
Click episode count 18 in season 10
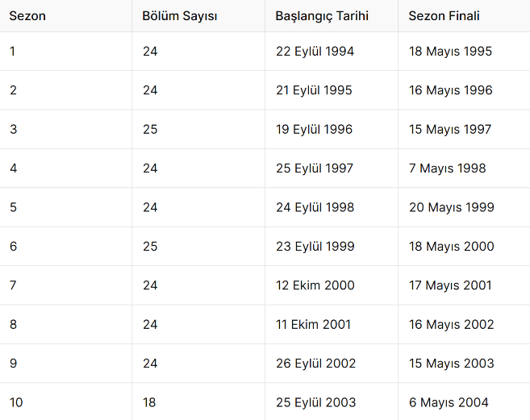149,402
